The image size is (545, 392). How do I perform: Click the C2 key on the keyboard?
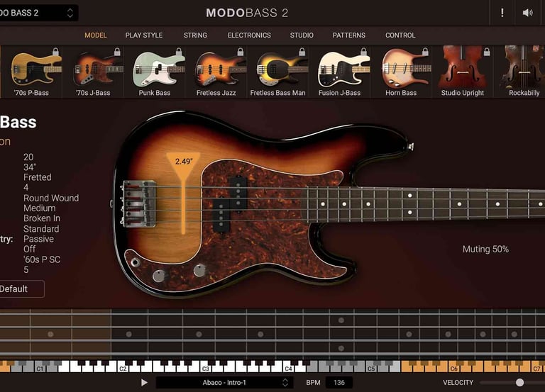(122, 367)
